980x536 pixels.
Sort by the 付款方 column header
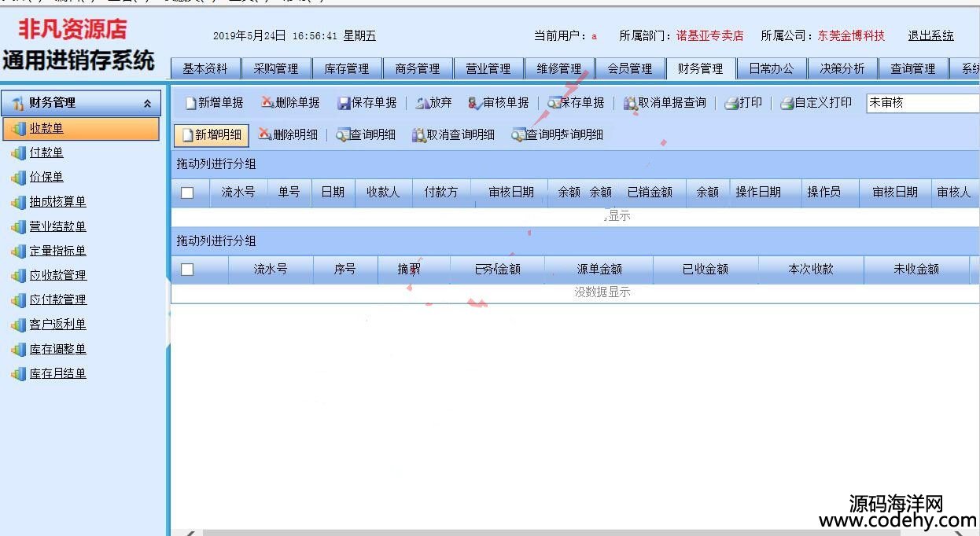441,192
